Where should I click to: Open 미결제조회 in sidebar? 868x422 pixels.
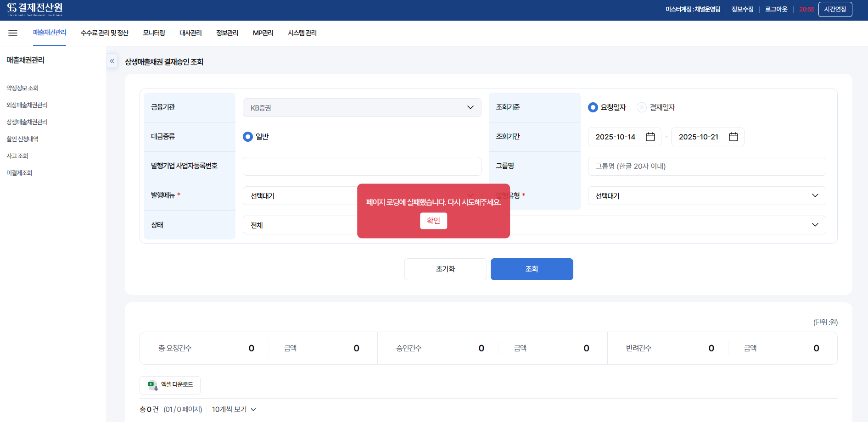click(x=19, y=173)
